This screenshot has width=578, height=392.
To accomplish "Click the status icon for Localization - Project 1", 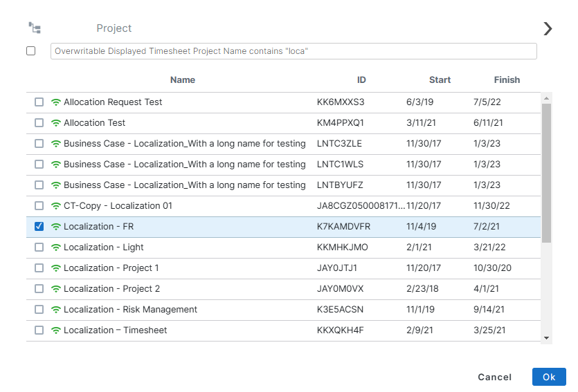I will tap(56, 268).
